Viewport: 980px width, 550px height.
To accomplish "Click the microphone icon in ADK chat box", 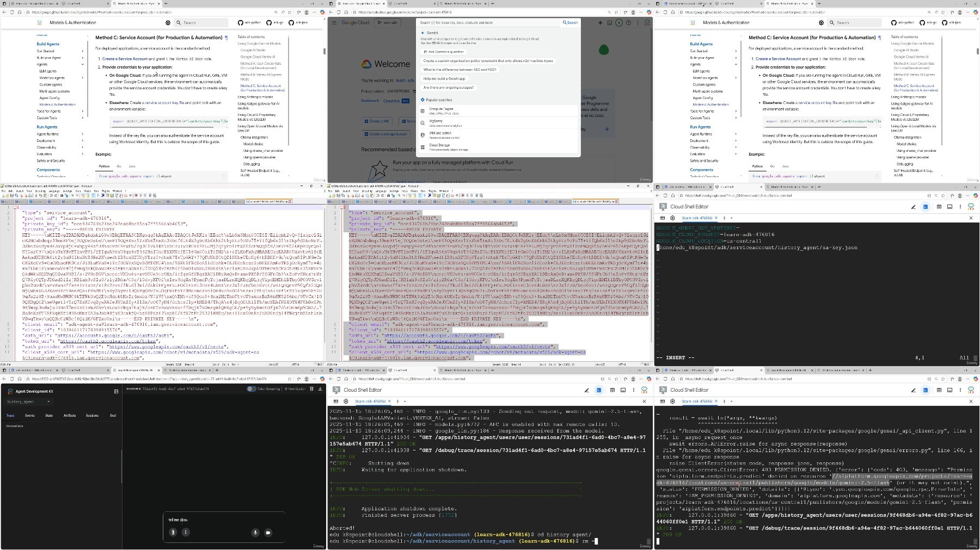I will click(x=255, y=532).
